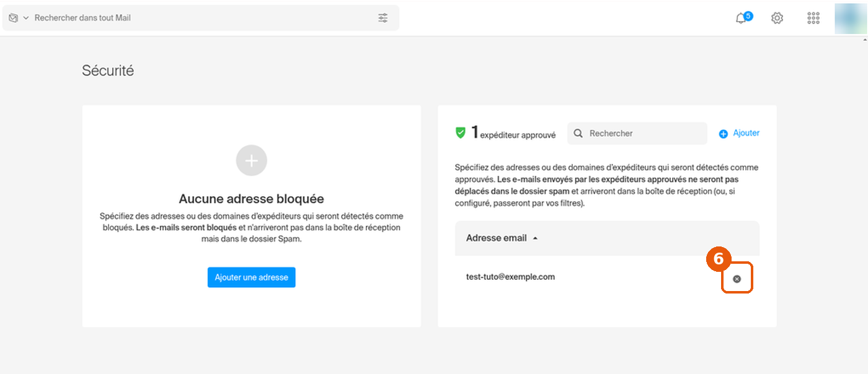The height and width of the screenshot is (374, 868).
Task: Open the notifications bell
Action: point(742,18)
